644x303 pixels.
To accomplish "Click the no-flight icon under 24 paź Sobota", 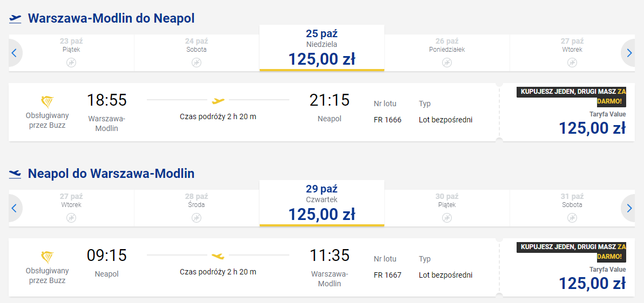I will 196,63.
